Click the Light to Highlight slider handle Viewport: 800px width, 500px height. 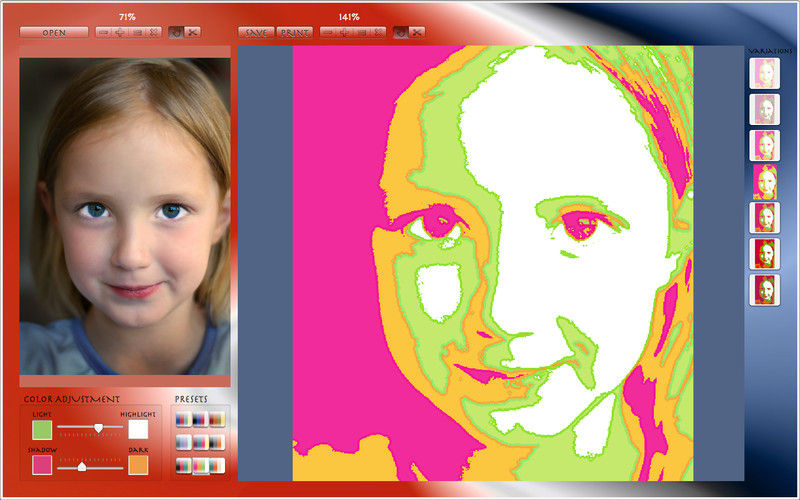pos(98,428)
